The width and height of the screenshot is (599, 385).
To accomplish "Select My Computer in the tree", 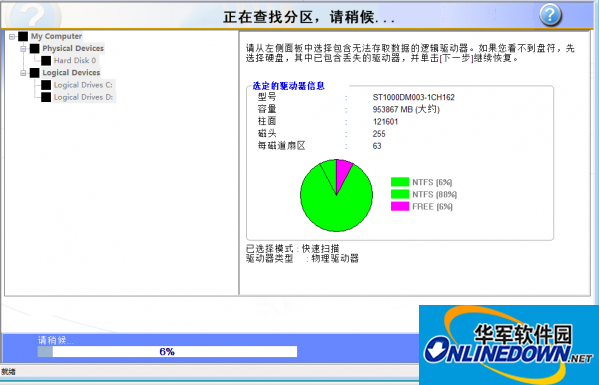I will (x=57, y=36).
